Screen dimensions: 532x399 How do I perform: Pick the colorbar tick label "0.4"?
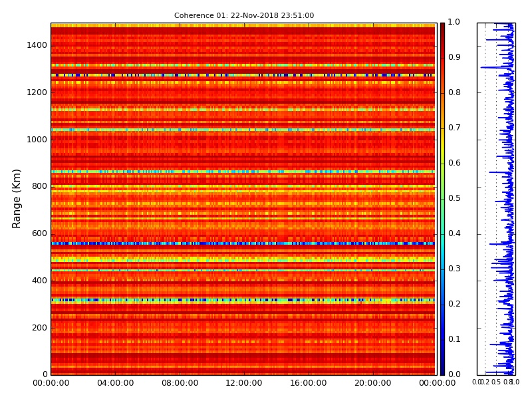(x=454, y=233)
